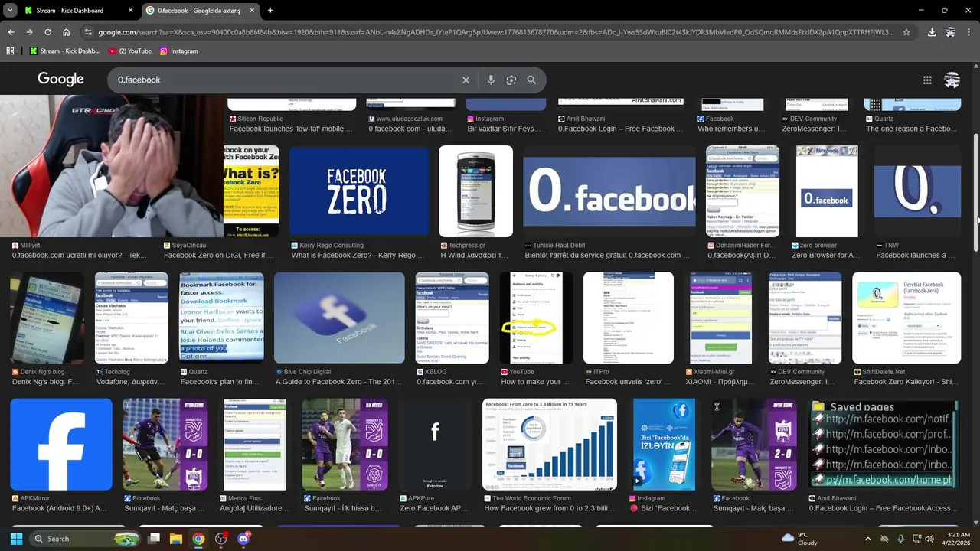Open 'Facebook Zero Kalkıyor' ShiftDelete.Net result
The image size is (980, 551).
point(906,382)
